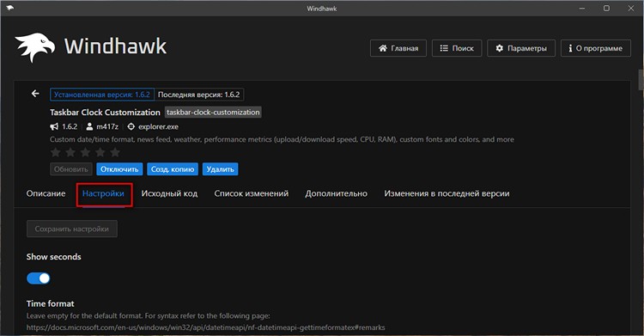Open the docs.microsoft.com time format link
Screen dimensions: 644x336
pyautogui.click(x=206, y=327)
